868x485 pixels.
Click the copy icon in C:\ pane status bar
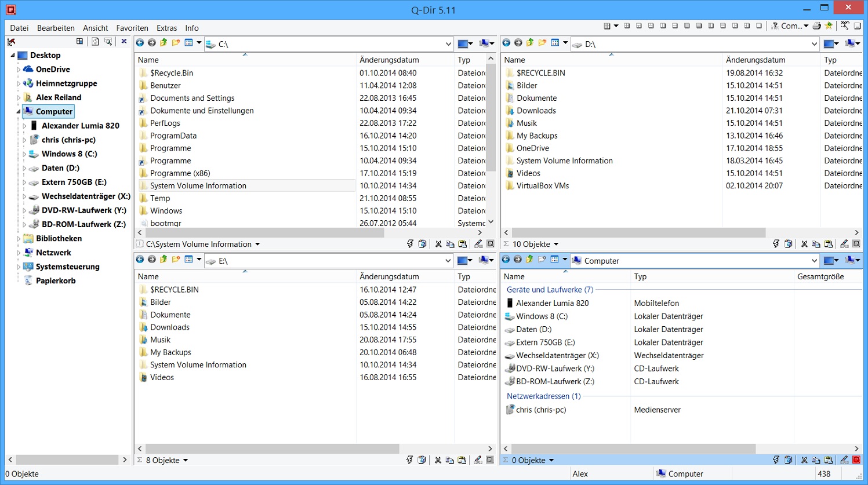click(x=450, y=245)
